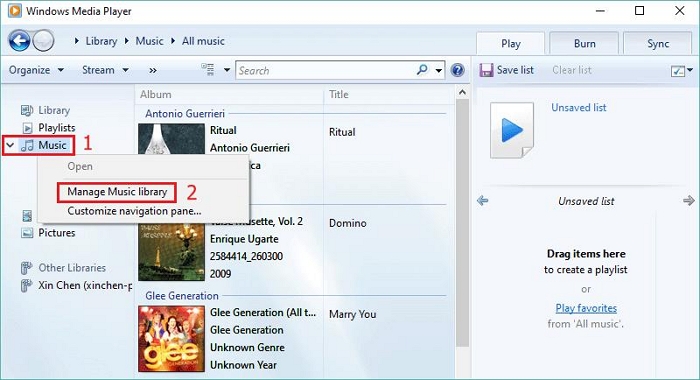Click the Windows Media Player title icon

click(x=15, y=11)
